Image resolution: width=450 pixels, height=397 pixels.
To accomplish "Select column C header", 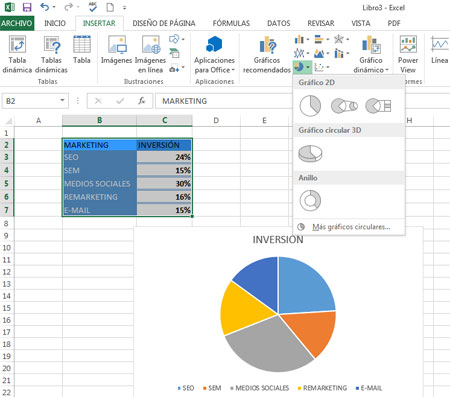I will (x=164, y=120).
